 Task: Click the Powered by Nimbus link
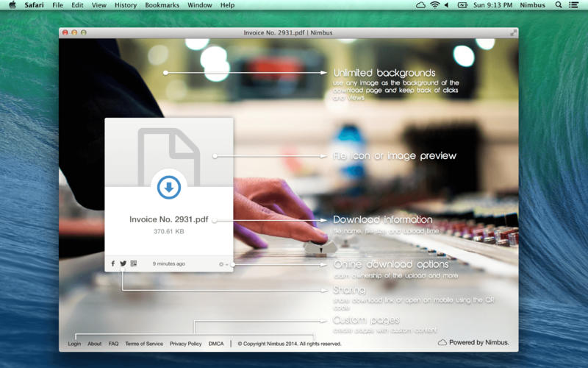473,342
